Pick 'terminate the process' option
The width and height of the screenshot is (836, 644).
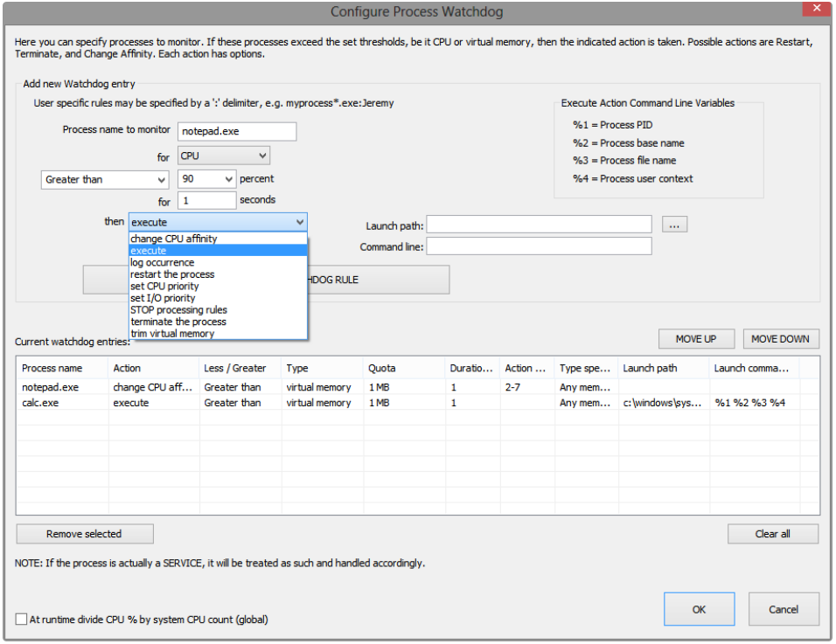[x=178, y=322]
